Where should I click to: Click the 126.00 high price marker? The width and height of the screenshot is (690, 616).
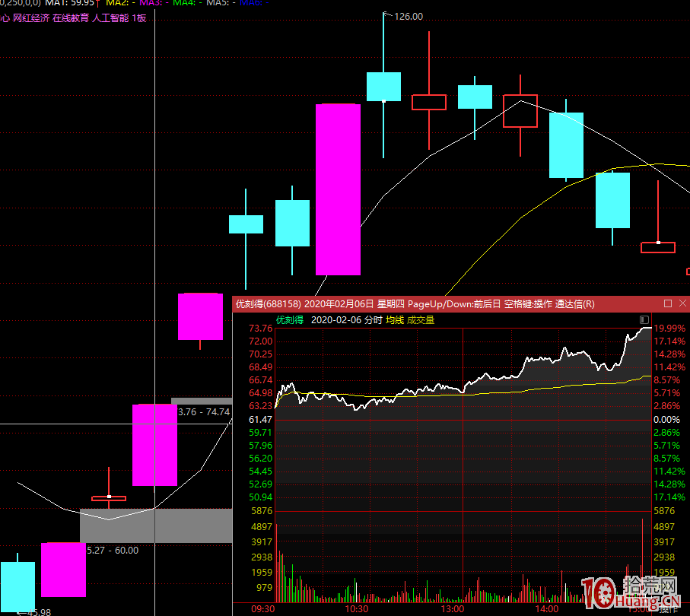tap(409, 17)
